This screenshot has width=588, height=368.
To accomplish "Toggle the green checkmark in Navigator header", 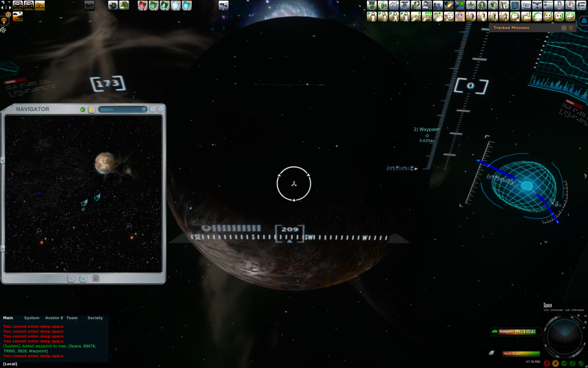I will click(x=83, y=110).
